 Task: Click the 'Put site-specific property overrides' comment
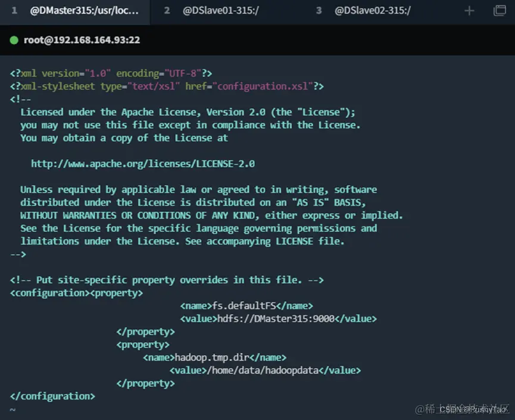point(167,280)
